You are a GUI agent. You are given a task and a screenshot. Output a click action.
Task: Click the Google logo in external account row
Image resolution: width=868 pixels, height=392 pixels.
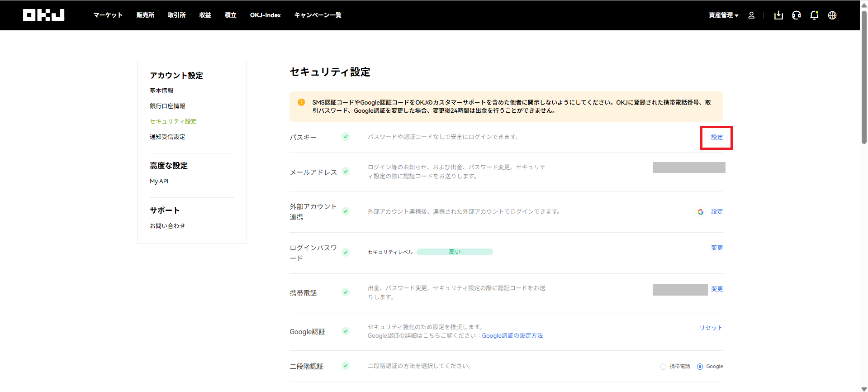click(x=700, y=212)
